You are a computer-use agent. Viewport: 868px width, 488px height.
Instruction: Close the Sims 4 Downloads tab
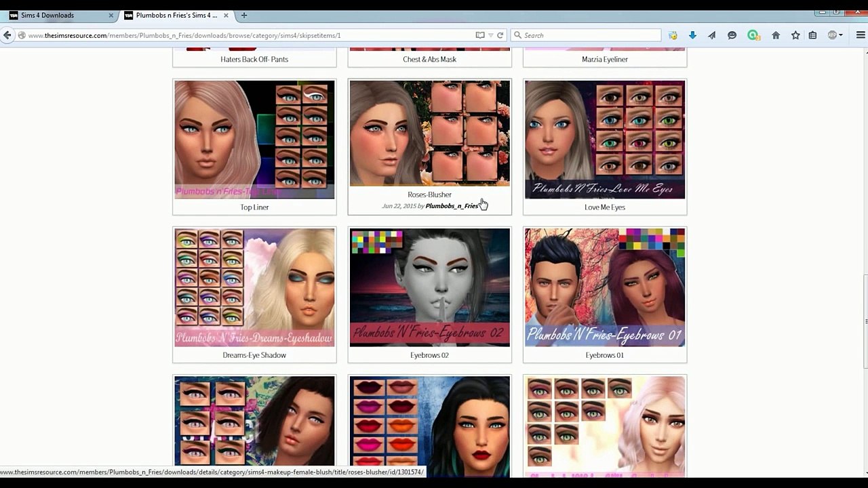111,15
